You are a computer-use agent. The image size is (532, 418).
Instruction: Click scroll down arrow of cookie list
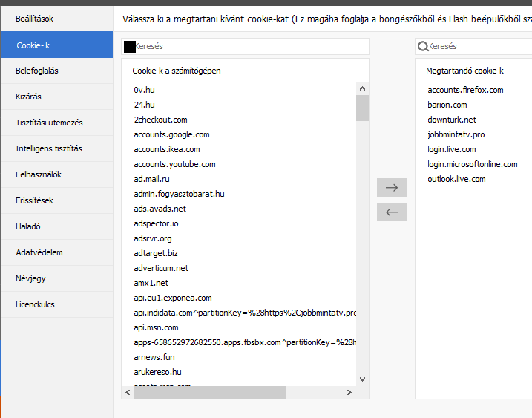coord(362,379)
